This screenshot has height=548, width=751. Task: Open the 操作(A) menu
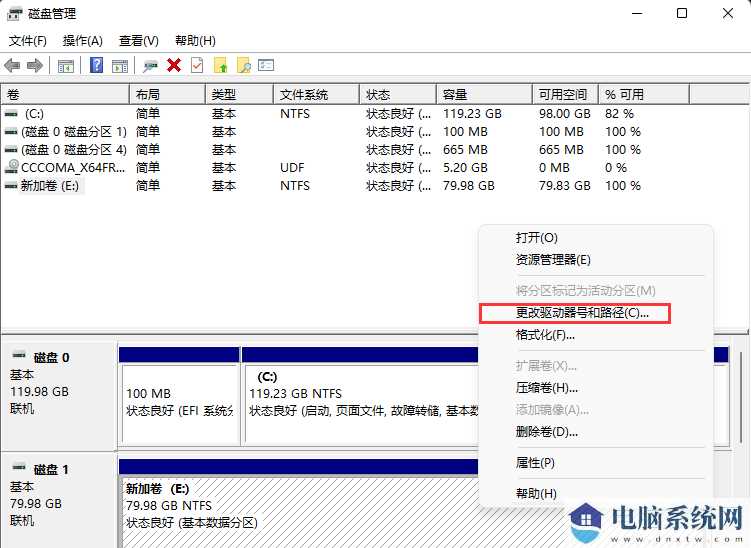click(83, 41)
